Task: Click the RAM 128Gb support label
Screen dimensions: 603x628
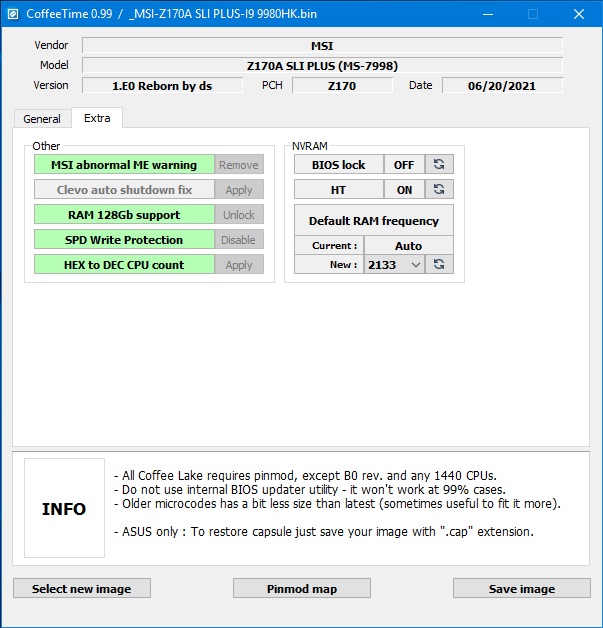Action: click(x=124, y=214)
